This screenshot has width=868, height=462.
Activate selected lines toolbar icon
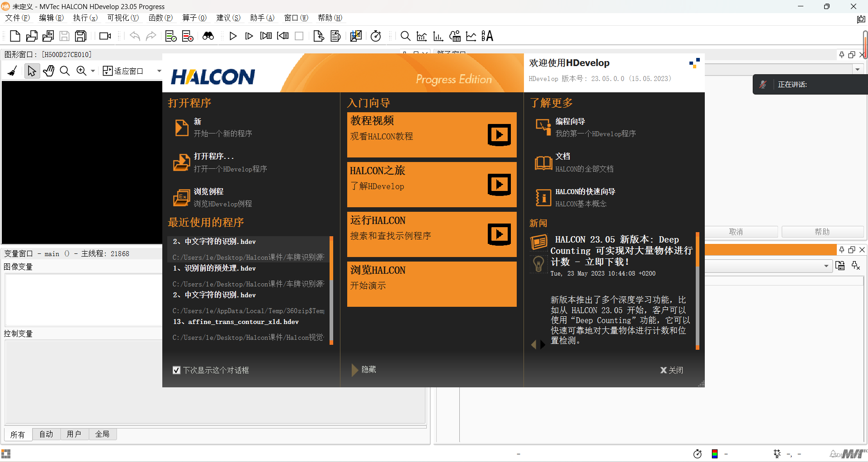click(x=171, y=36)
